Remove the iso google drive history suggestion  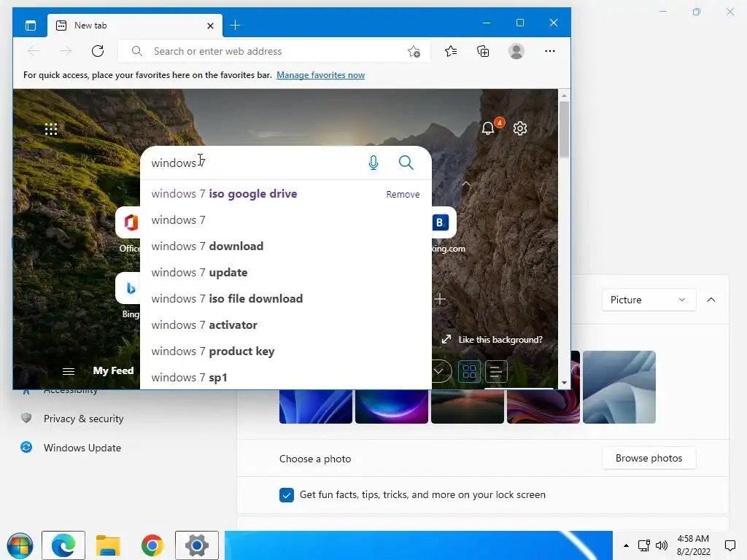(403, 194)
